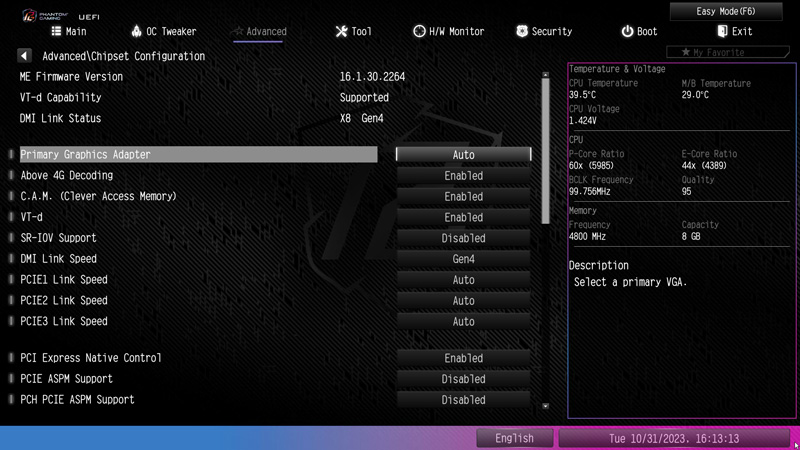The image size is (800, 450).
Task: Open the PCH PCIE ASPM Support dropdown
Action: (463, 401)
